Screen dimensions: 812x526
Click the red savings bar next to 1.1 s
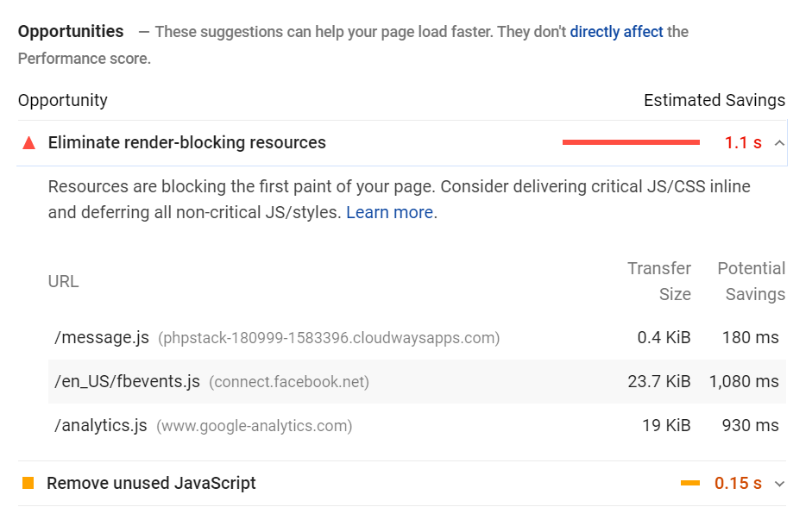point(630,142)
